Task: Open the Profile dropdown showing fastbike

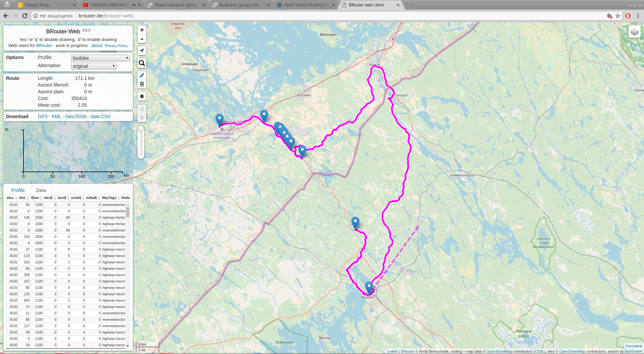Action: (100, 58)
